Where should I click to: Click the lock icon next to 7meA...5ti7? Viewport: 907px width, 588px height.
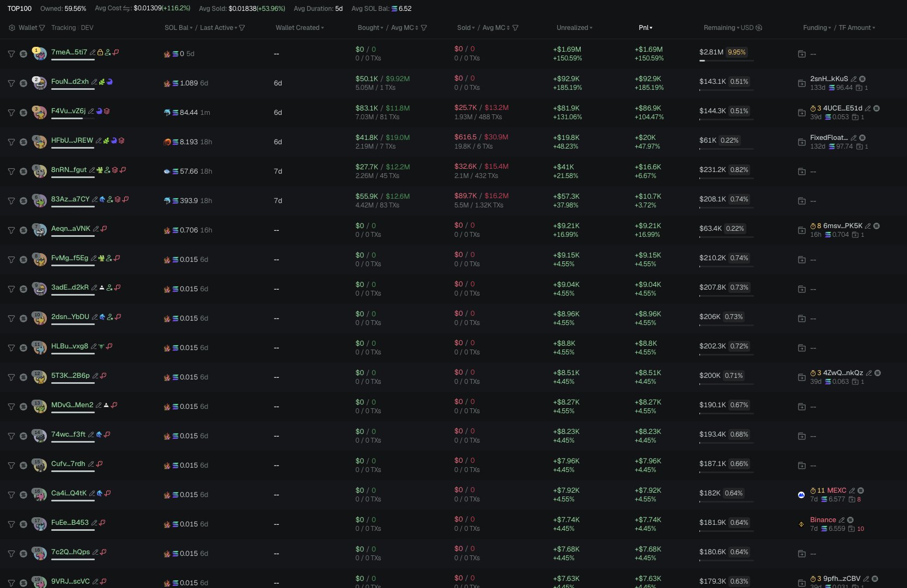coord(100,53)
